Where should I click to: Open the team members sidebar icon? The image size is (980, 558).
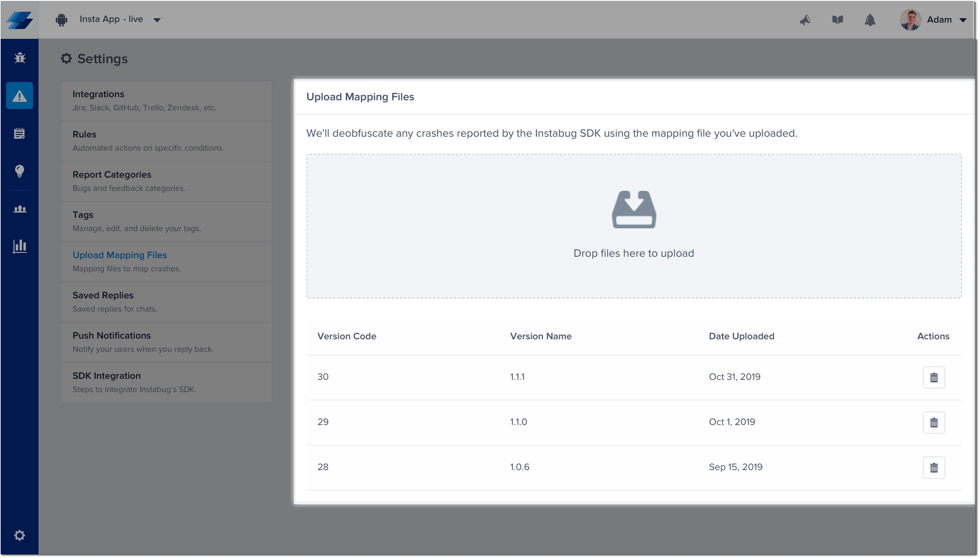(20, 209)
